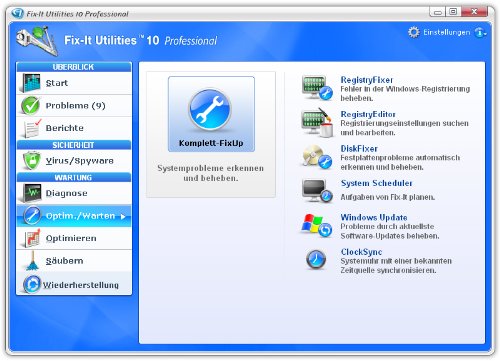Image resolution: width=500 pixels, height=361 pixels.
Task: Click the Virus/Spyware shield icon
Action: pos(32,161)
